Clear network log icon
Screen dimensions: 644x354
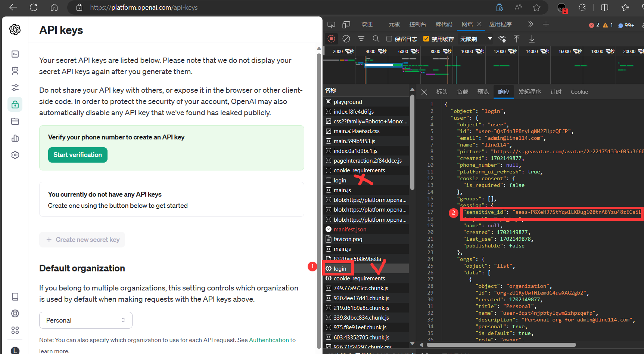click(346, 39)
